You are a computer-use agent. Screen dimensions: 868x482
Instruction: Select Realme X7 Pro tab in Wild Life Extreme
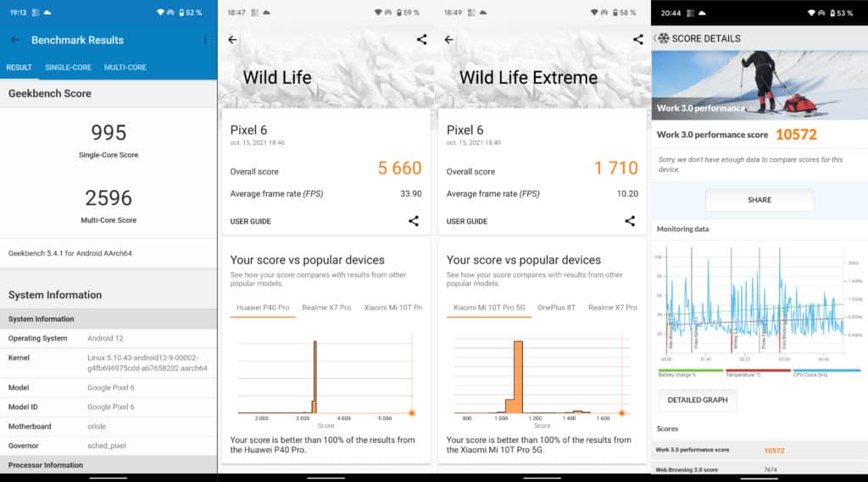[x=612, y=307]
